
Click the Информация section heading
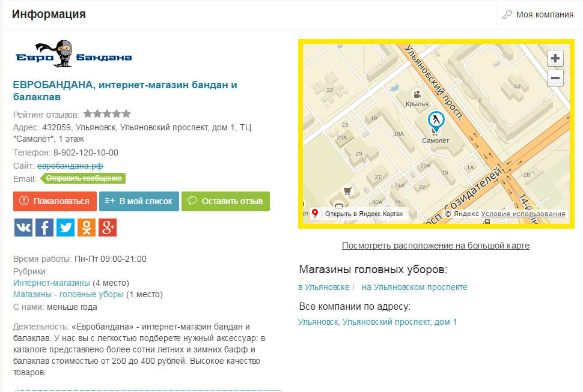pyautogui.click(x=49, y=14)
